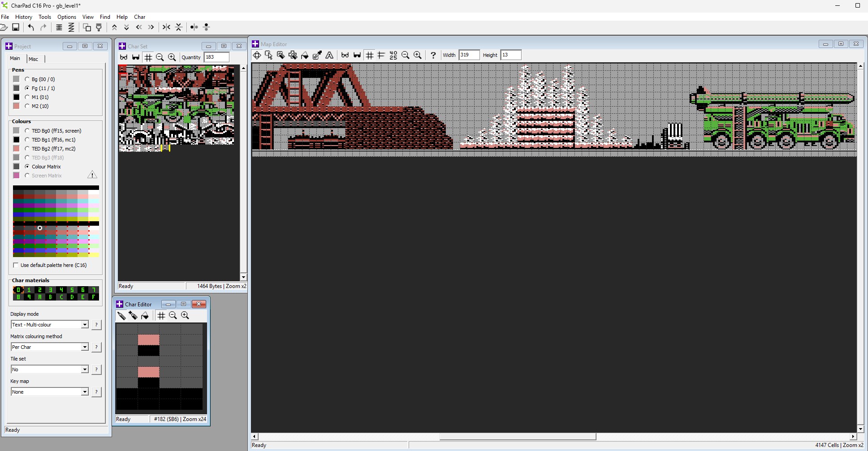Click the paste brush icon in main toolbar
The width and height of the screenshot is (868, 451).
(x=99, y=27)
